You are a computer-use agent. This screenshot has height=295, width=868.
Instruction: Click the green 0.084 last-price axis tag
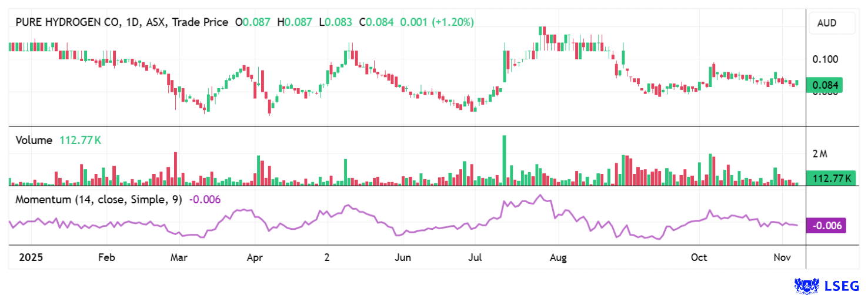pos(826,85)
